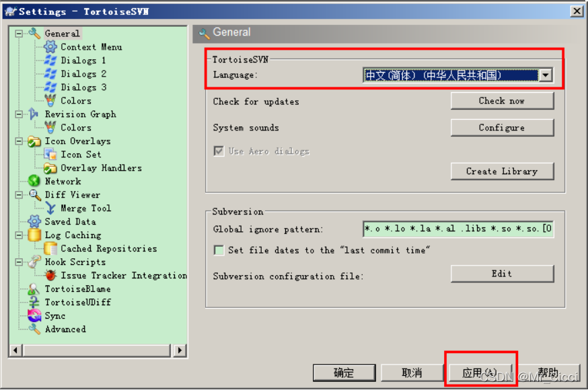Screen dimensions: 588x390
Task: Click the Issue Tracker Integration bug icon
Action: (x=50, y=276)
